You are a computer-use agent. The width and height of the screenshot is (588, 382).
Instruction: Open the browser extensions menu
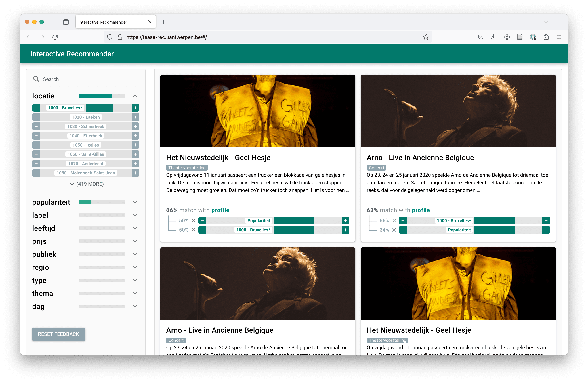pyautogui.click(x=546, y=37)
